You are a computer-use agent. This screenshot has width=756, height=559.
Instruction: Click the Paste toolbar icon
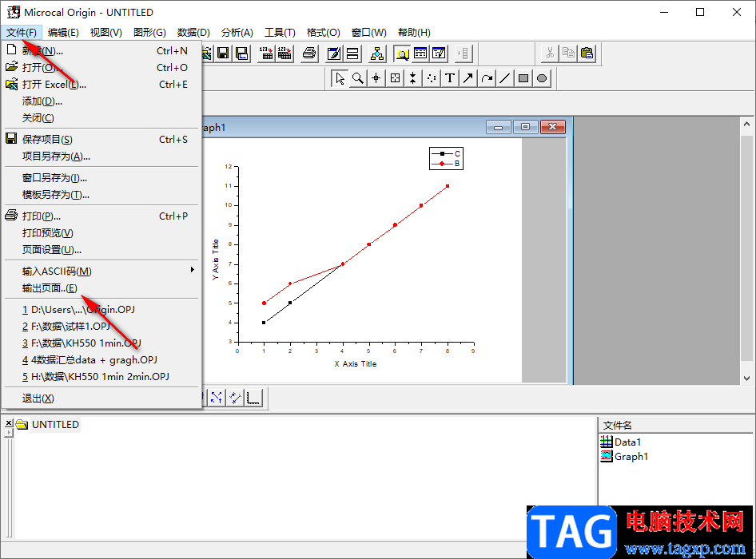[x=587, y=53]
